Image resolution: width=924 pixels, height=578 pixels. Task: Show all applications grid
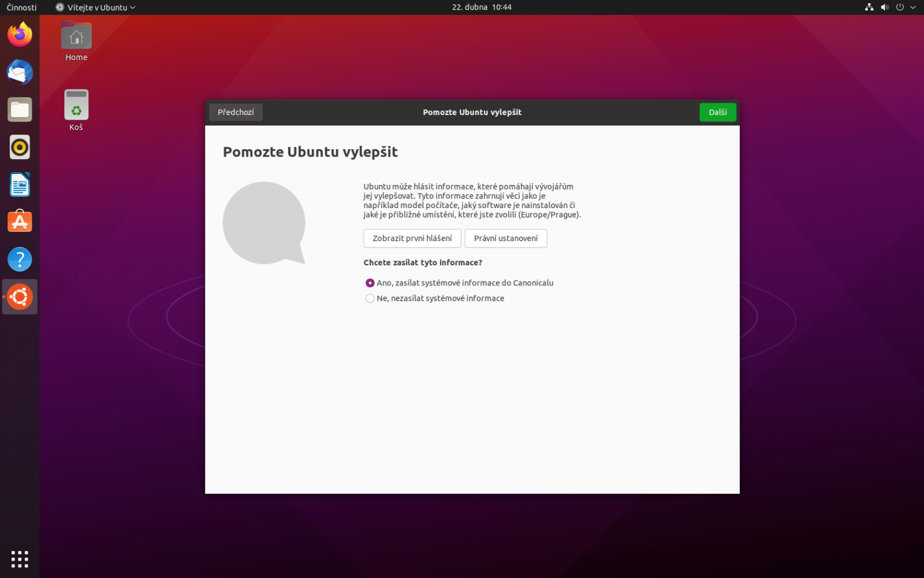point(20,559)
